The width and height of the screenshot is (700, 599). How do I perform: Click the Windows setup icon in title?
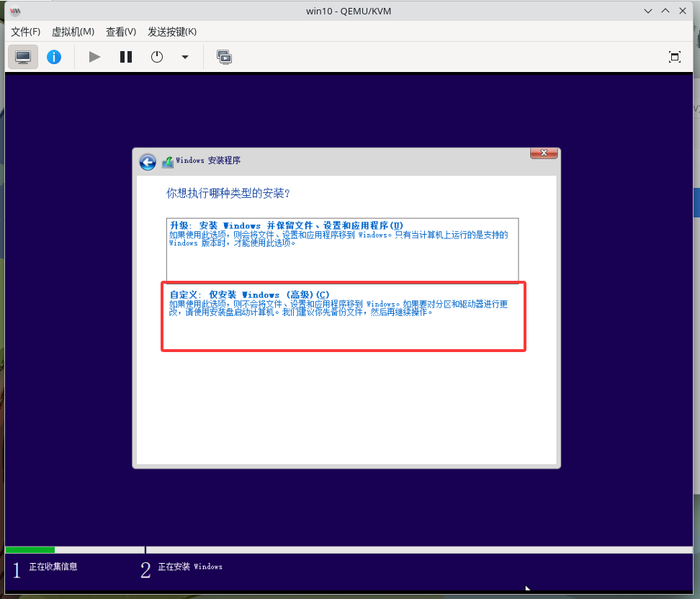click(167, 162)
